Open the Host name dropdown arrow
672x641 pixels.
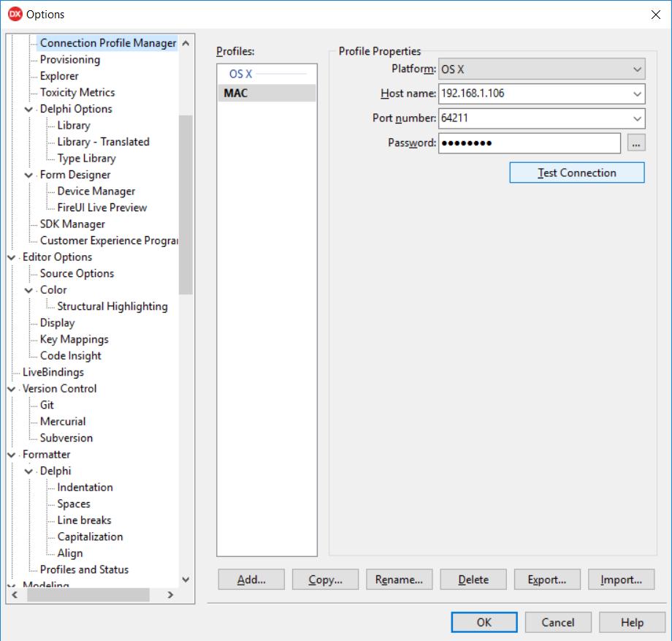click(637, 94)
